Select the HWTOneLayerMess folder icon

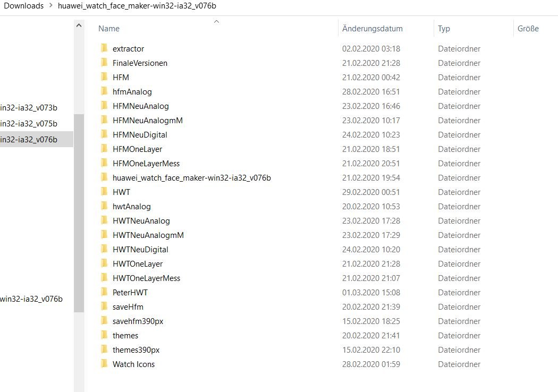104,277
